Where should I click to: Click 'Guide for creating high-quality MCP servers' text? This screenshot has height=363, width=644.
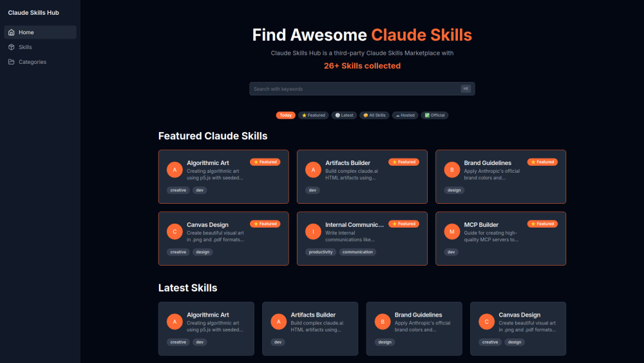pos(491,237)
